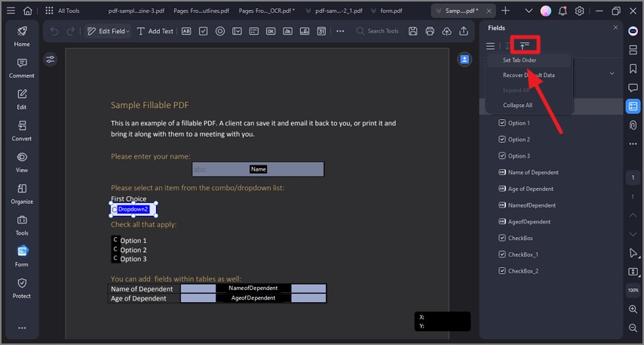Viewport: 644px width, 345px height.
Task: Click in the Search Tools box
Action: 378,31
